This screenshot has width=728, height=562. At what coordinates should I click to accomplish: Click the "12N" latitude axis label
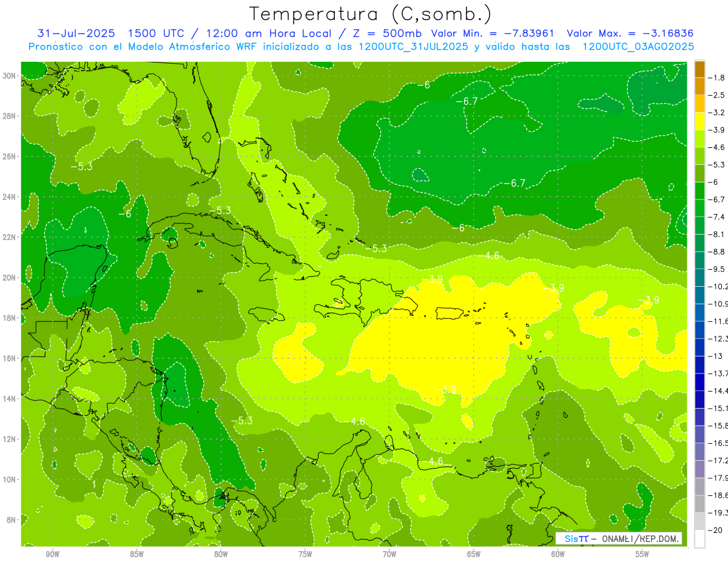click(x=9, y=439)
